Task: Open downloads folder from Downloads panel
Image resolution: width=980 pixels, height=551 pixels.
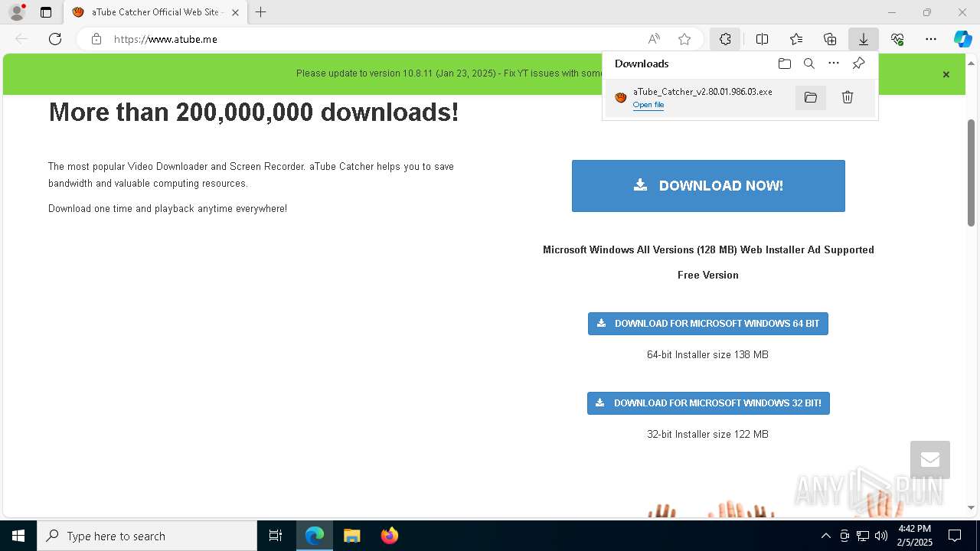Action: pyautogui.click(x=784, y=64)
